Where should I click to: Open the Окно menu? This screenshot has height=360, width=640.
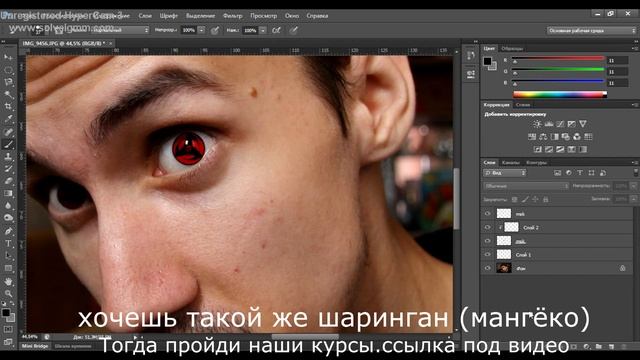point(292,16)
